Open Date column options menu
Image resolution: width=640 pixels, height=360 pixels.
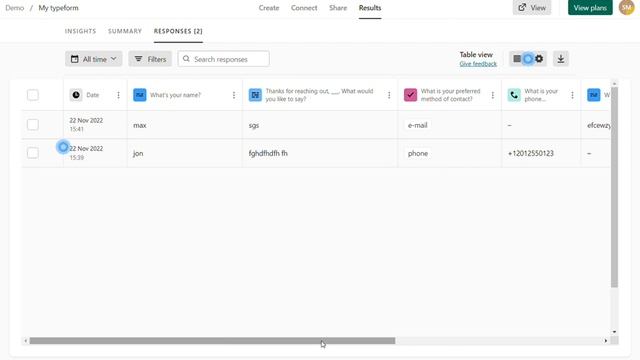tap(118, 95)
